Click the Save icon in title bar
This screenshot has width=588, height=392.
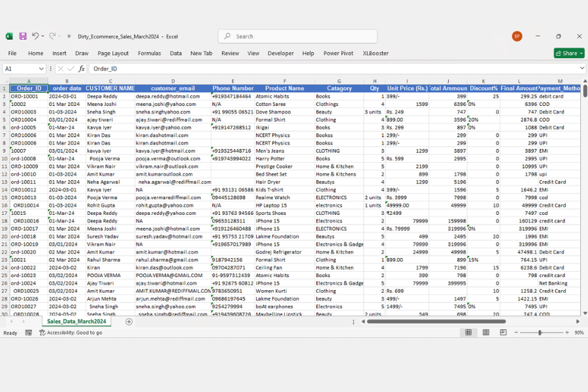[23, 37]
